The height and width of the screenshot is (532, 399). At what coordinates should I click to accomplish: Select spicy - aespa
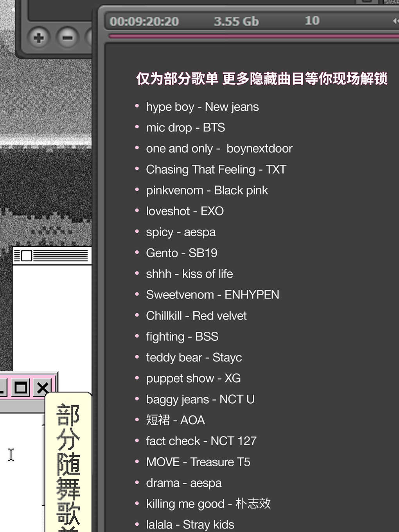[181, 232]
